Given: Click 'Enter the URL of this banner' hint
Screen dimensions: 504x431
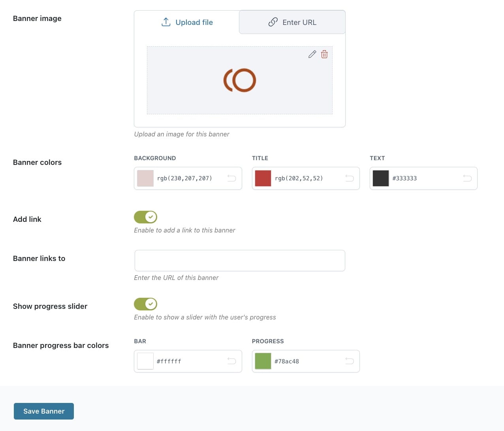Looking at the screenshot, I should (x=176, y=278).
